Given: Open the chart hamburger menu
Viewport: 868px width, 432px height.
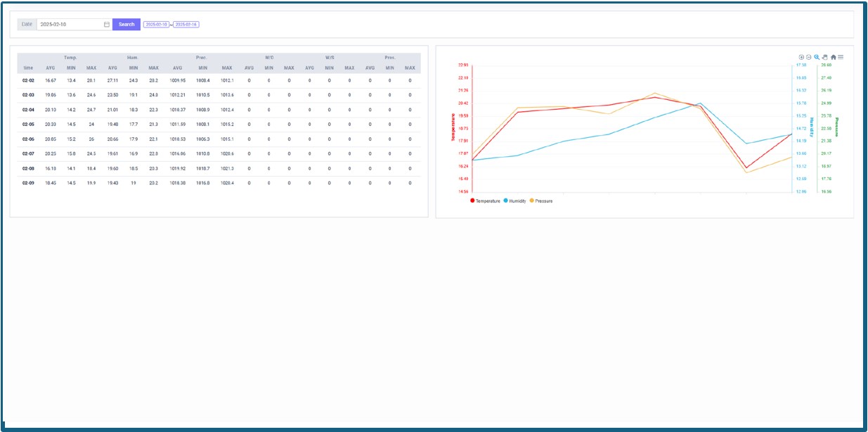Looking at the screenshot, I should (x=841, y=57).
